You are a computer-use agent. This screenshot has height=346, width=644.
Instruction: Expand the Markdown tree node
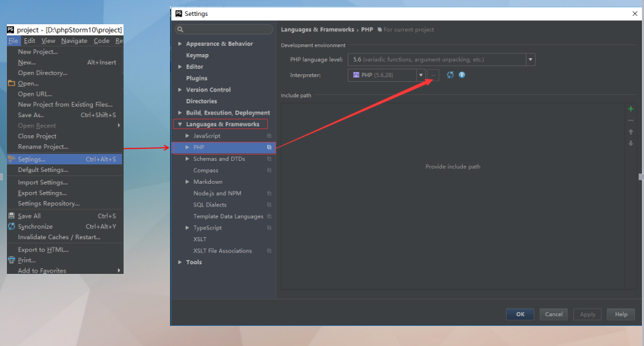click(187, 182)
